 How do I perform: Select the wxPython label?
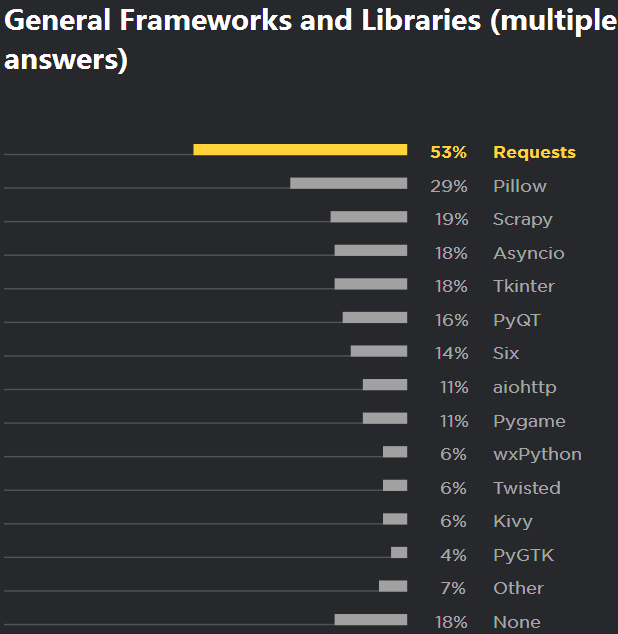click(x=537, y=454)
